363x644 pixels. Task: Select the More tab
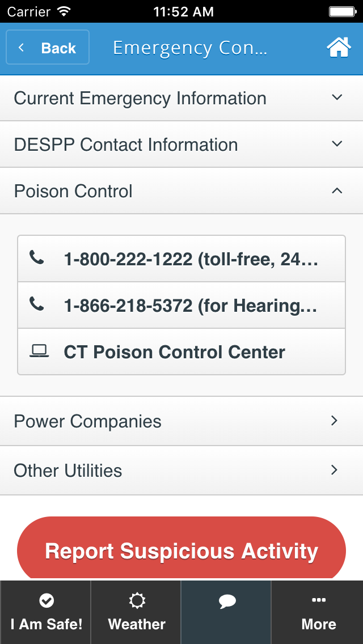(x=318, y=612)
